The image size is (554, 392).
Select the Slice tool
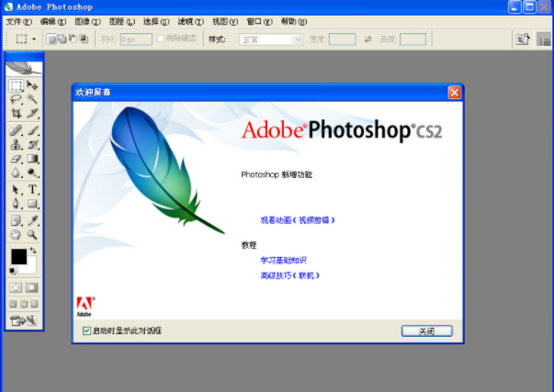coord(32,113)
